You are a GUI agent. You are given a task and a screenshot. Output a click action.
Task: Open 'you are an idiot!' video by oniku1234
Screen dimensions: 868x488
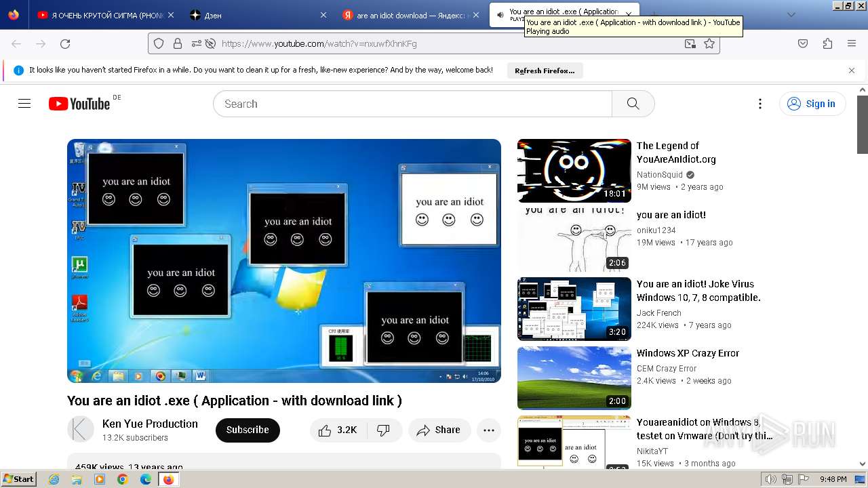click(671, 215)
